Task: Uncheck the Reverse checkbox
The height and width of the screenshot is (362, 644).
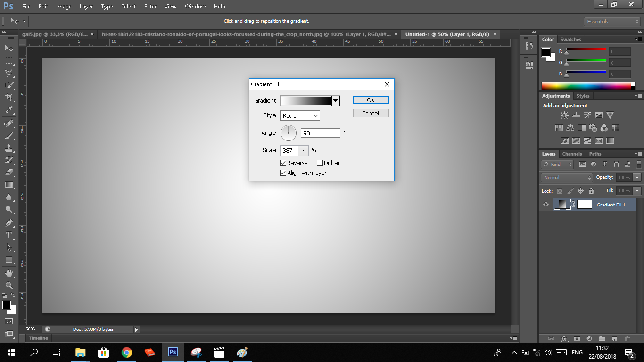Action: [x=283, y=163]
